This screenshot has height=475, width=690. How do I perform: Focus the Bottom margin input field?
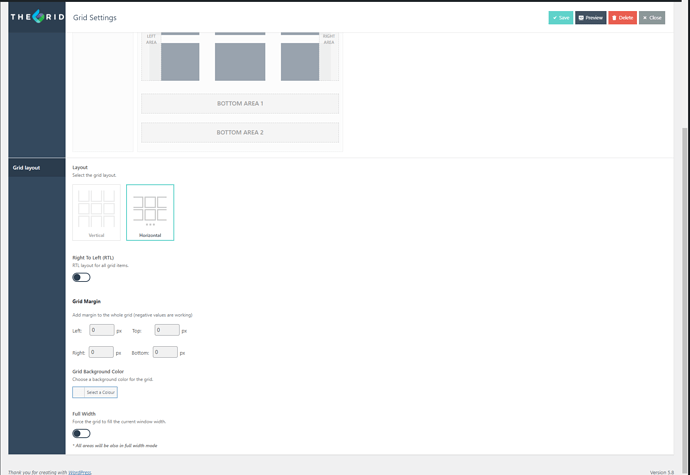(165, 352)
